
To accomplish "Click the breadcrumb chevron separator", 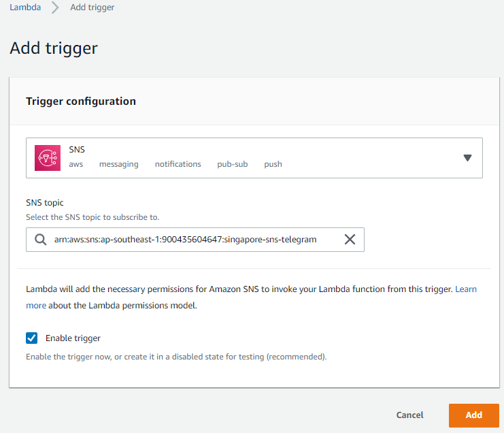I will point(55,7).
